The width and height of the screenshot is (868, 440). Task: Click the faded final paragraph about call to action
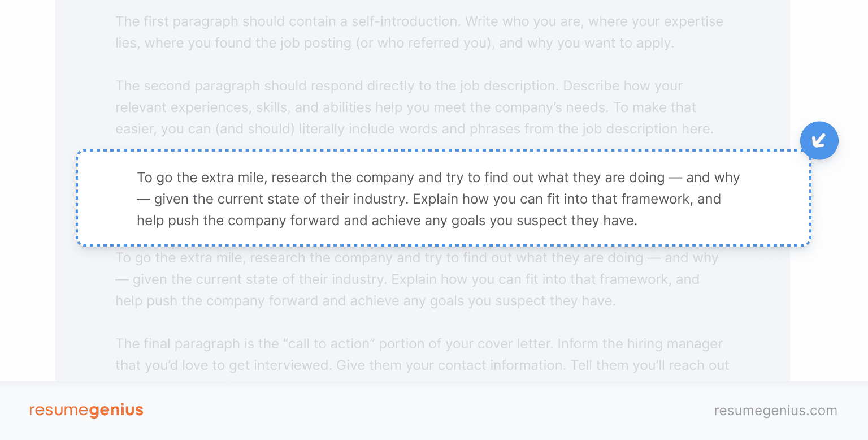click(422, 355)
